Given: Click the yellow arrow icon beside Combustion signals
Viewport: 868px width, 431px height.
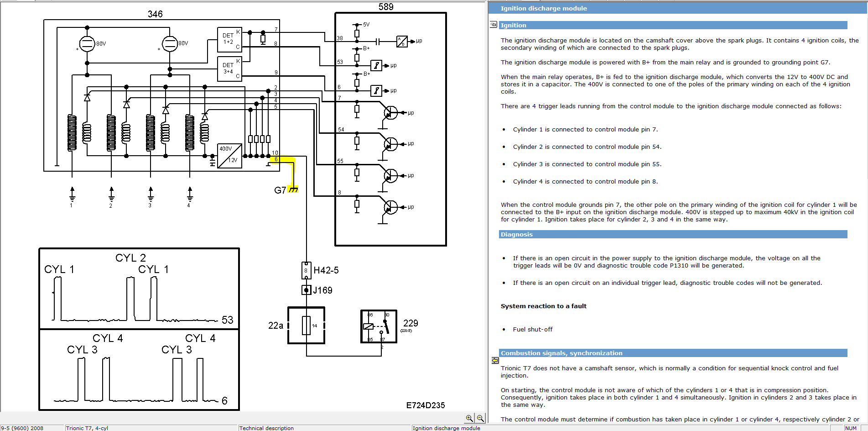Looking at the screenshot, I should tap(495, 360).
